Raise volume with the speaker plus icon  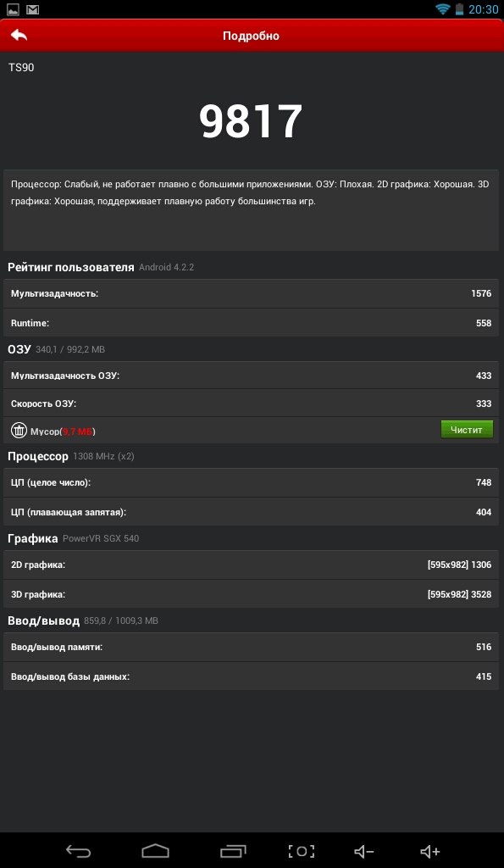(x=429, y=851)
